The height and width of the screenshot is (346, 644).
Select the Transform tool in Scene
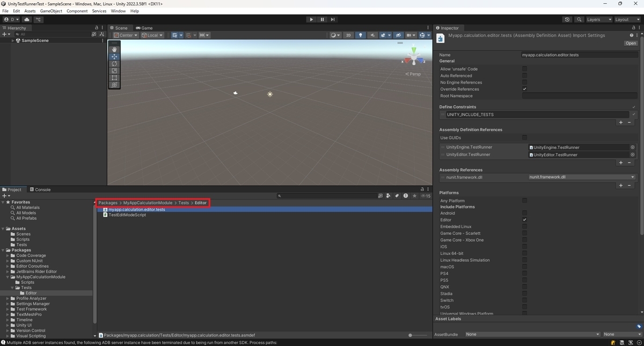pos(114,85)
